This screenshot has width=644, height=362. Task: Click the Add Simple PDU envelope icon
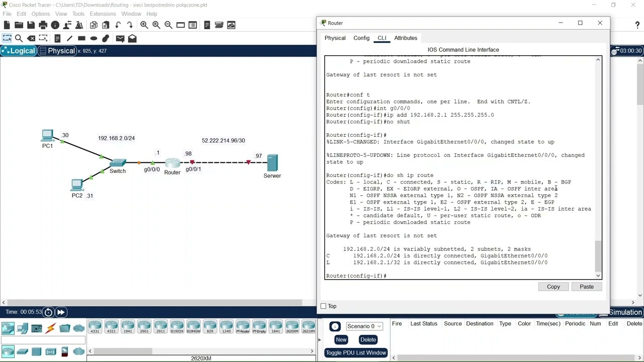[120, 38]
